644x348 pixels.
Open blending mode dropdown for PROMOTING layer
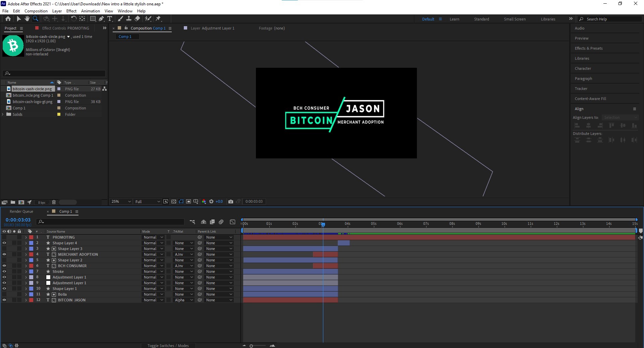coord(153,237)
